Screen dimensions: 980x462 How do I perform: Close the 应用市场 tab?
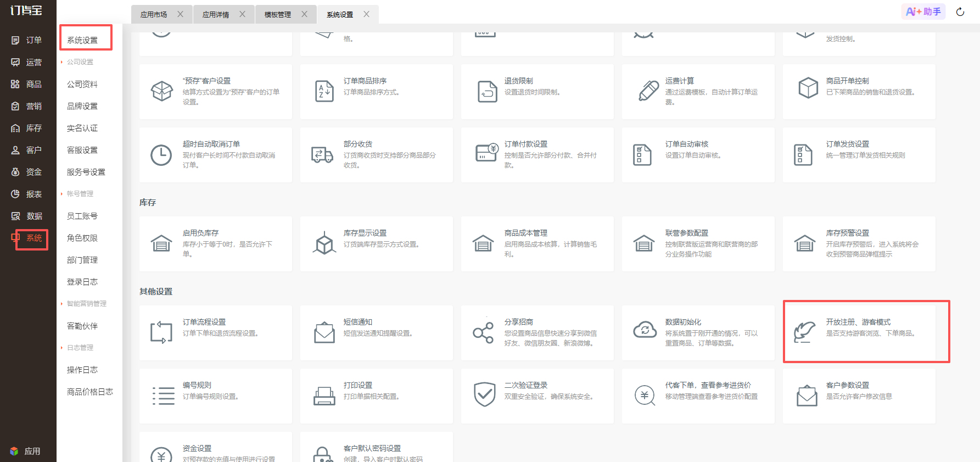[181, 14]
